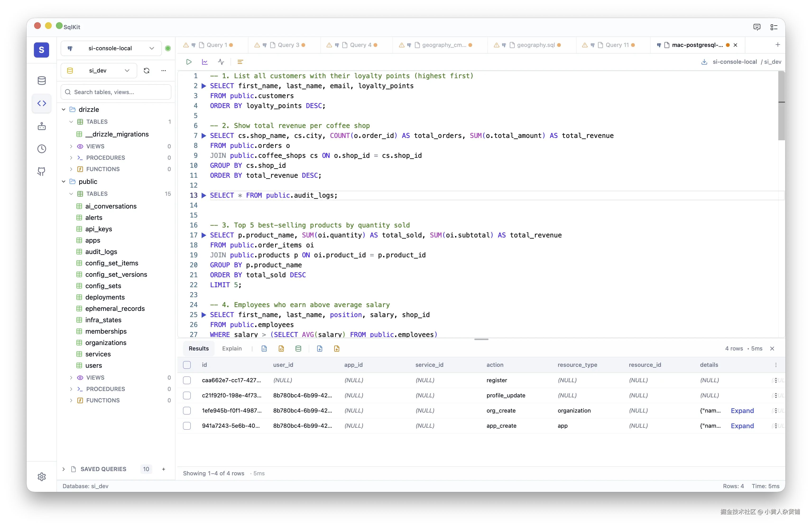
Task: Collapse the public TABLES group
Action: coord(71,194)
